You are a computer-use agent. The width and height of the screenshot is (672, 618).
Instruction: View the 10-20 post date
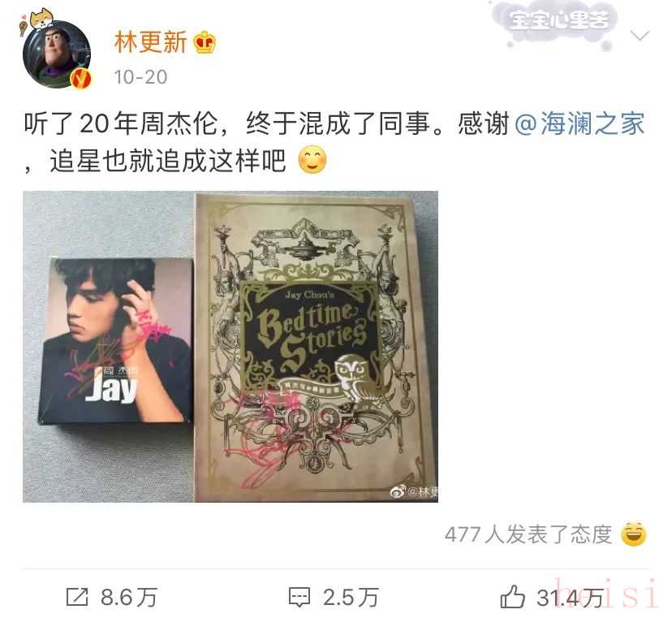[x=140, y=77]
